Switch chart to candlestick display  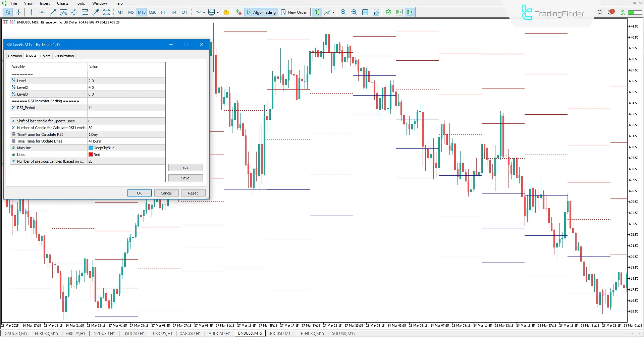point(317,12)
